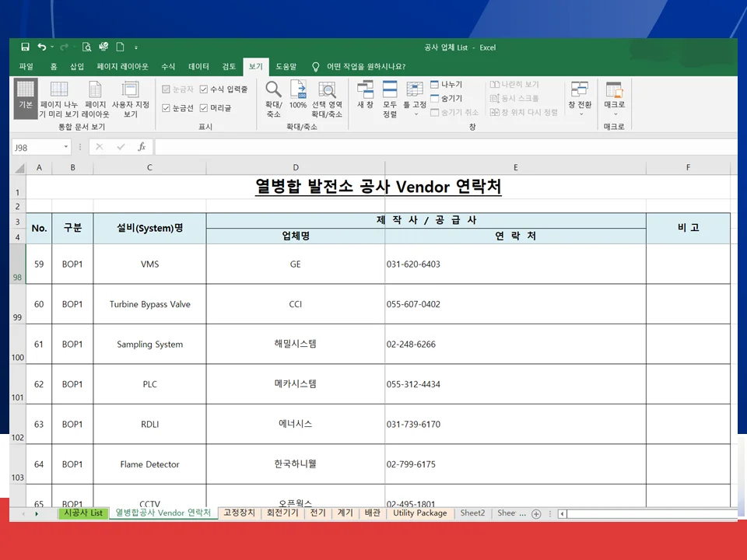The width and height of the screenshot is (747, 560).
Task: Undo the last action
Action: tap(42, 47)
